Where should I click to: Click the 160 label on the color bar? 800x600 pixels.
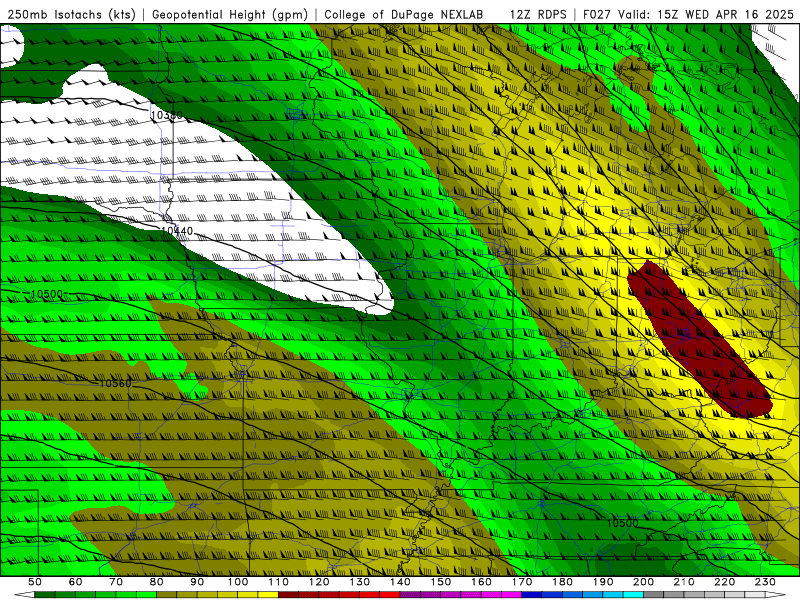pyautogui.click(x=481, y=582)
